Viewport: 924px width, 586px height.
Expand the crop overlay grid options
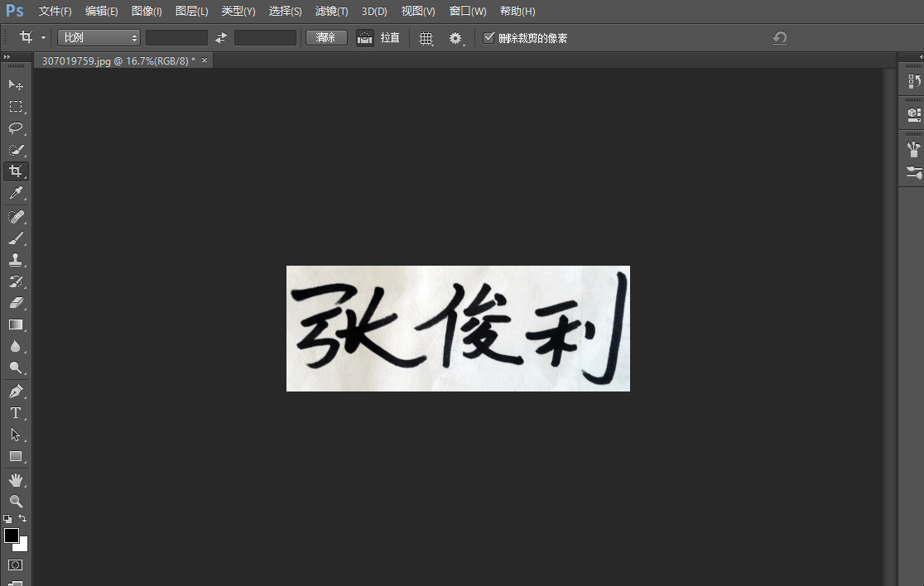426,38
